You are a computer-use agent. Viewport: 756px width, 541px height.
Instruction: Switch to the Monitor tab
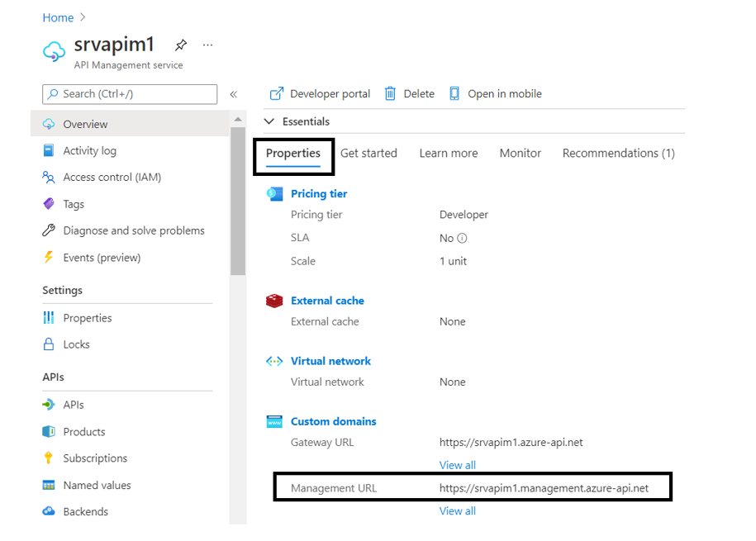521,154
